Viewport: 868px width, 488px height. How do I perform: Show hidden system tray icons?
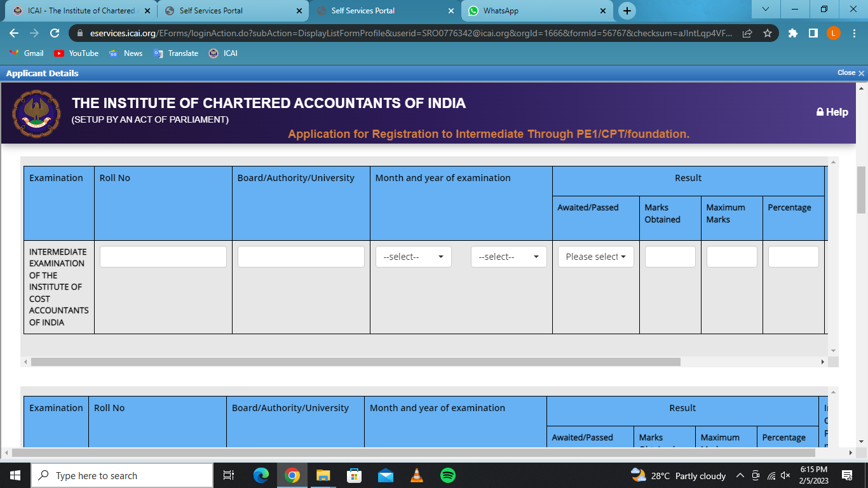740,475
